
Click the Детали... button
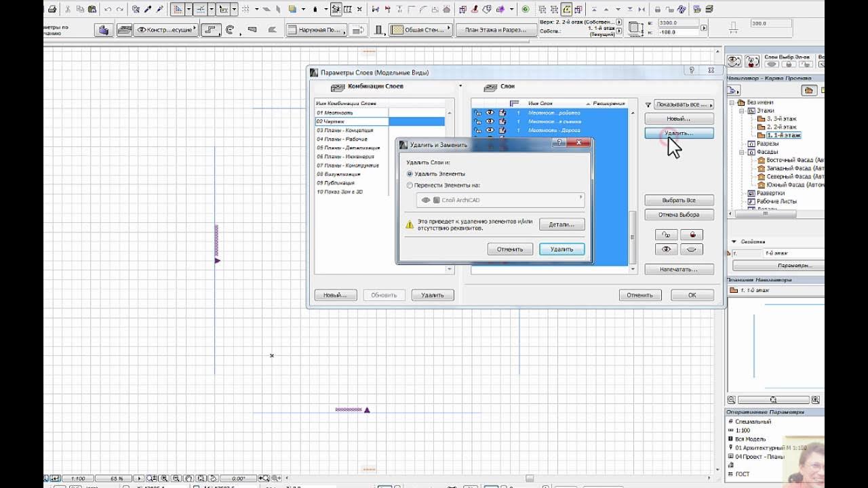(562, 224)
